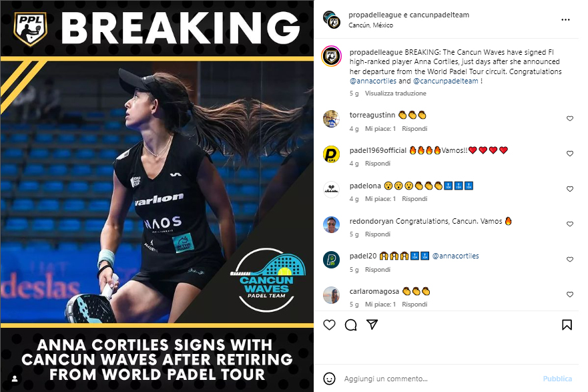Open the @cancunpadelteam mention link
The height and width of the screenshot is (392, 588).
[x=445, y=81]
